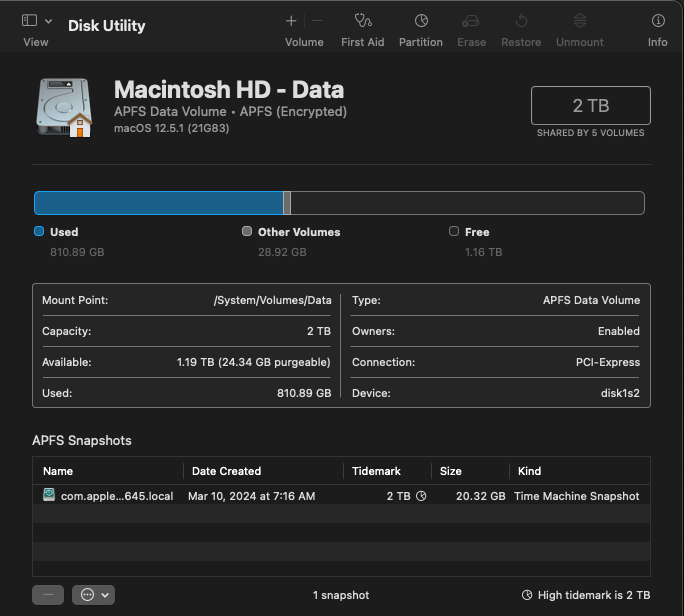Click the Free legend swatch
Viewport: 684px width, 616px height.
454,231
